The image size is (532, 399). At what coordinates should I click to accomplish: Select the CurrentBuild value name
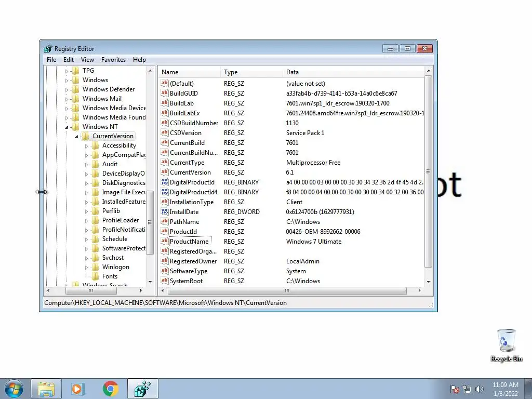tap(187, 142)
